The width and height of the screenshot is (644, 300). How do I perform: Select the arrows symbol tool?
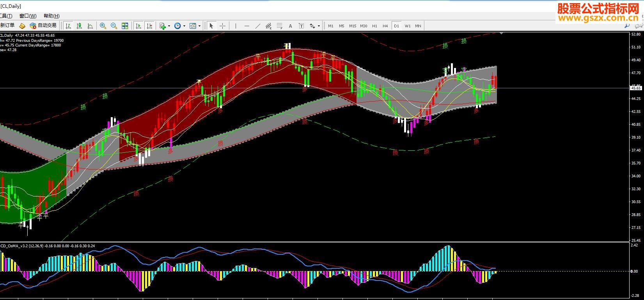pyautogui.click(x=312, y=26)
